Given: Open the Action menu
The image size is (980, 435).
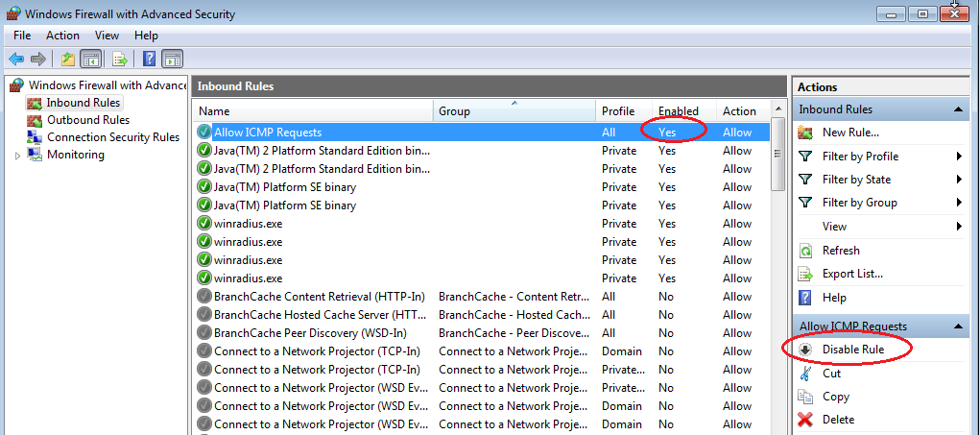Looking at the screenshot, I should tap(62, 35).
